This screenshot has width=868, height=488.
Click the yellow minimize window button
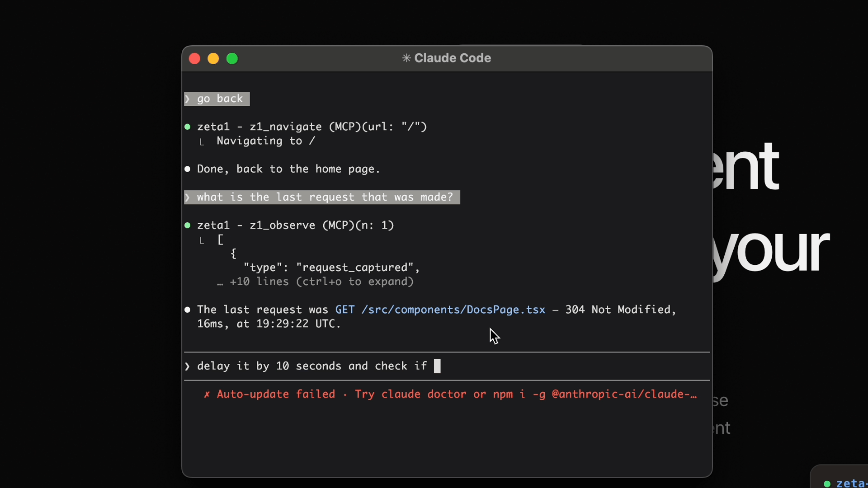point(213,59)
